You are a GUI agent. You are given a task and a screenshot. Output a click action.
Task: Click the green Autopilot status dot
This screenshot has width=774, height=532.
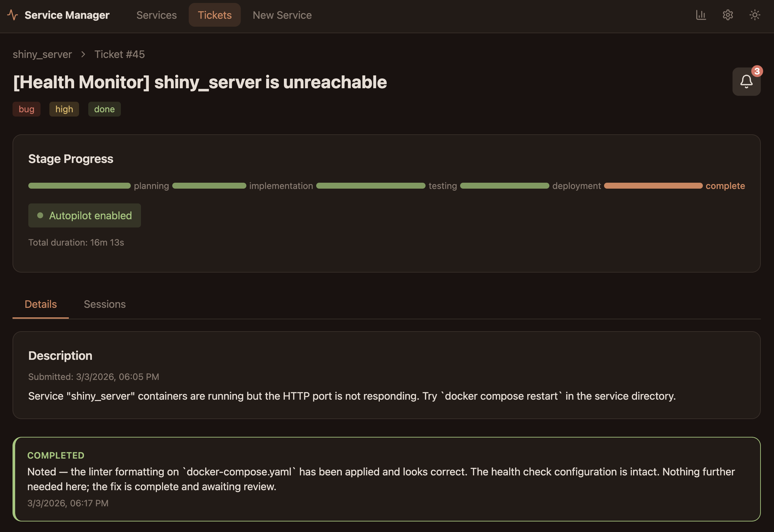pos(41,216)
